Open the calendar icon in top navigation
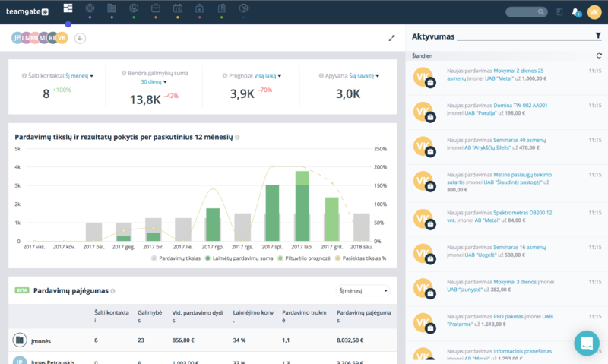The width and height of the screenshot is (608, 364). point(178,8)
